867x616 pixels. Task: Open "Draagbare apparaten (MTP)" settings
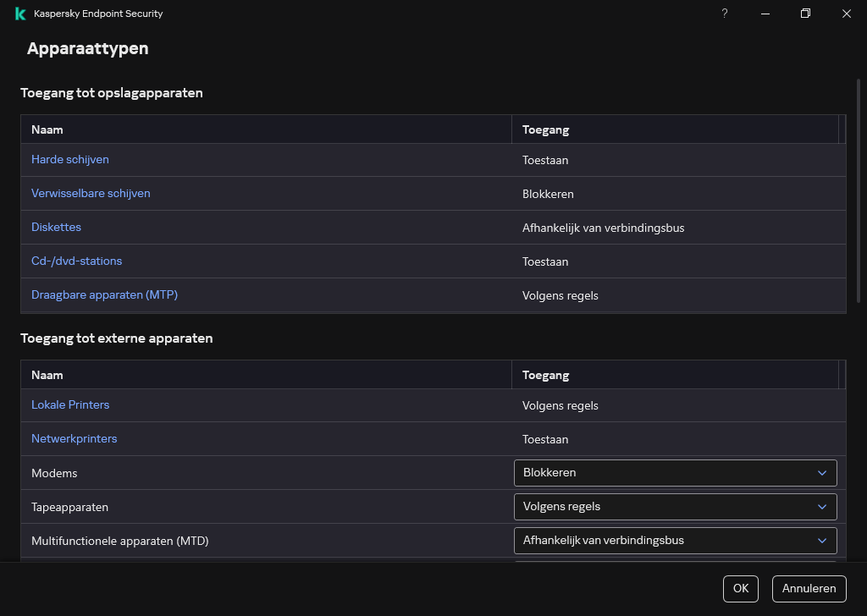click(104, 294)
